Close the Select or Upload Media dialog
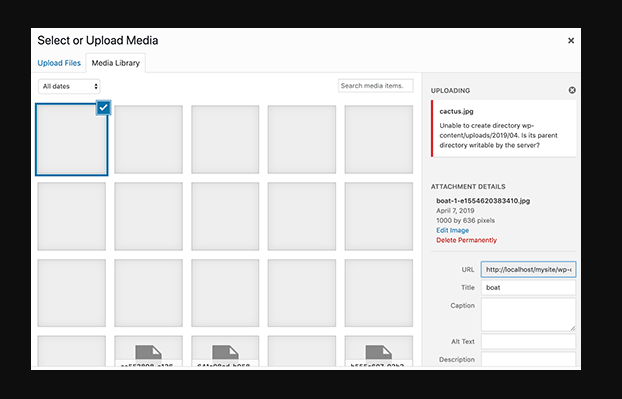This screenshot has height=399, width=622. [571, 40]
